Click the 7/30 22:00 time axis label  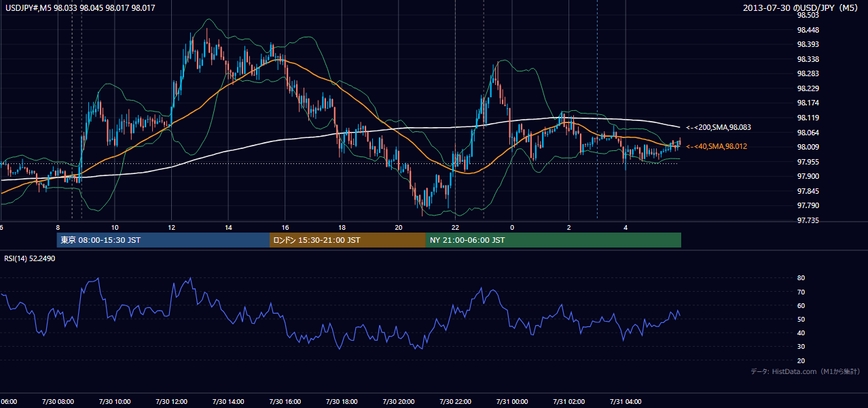point(455,401)
